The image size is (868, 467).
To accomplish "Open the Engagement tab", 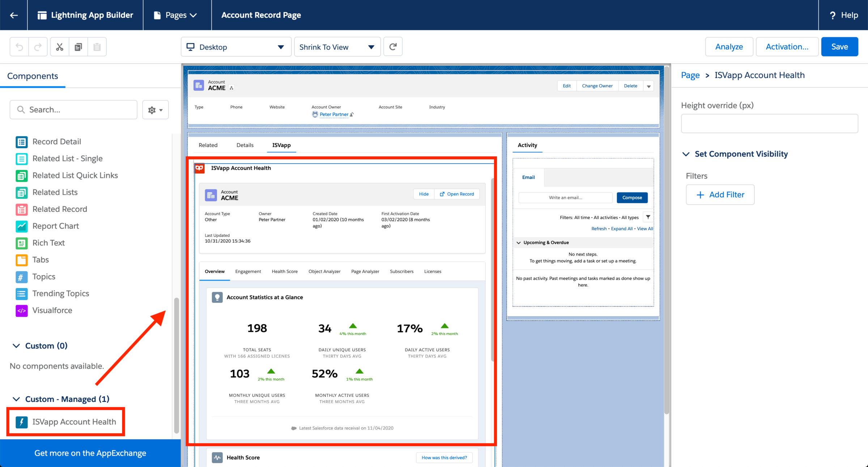I will (248, 271).
